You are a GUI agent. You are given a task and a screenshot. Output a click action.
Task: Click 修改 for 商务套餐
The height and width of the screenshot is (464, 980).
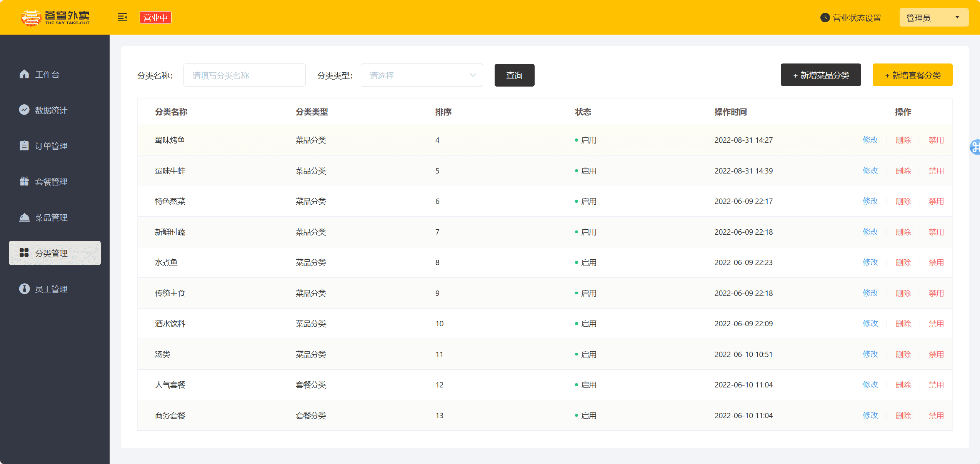click(x=870, y=416)
